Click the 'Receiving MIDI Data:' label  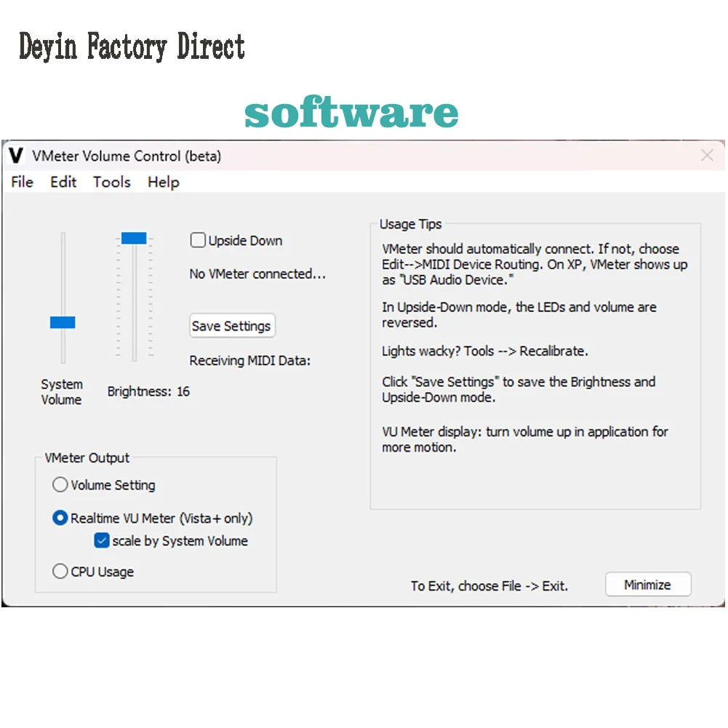coord(249,361)
